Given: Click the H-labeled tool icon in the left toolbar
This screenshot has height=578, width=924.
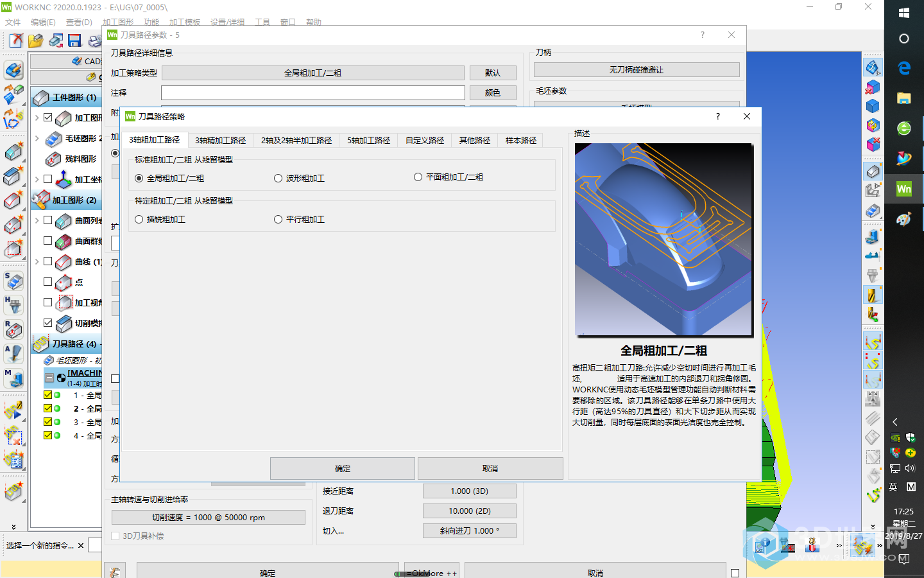Looking at the screenshot, I should coord(13,304).
